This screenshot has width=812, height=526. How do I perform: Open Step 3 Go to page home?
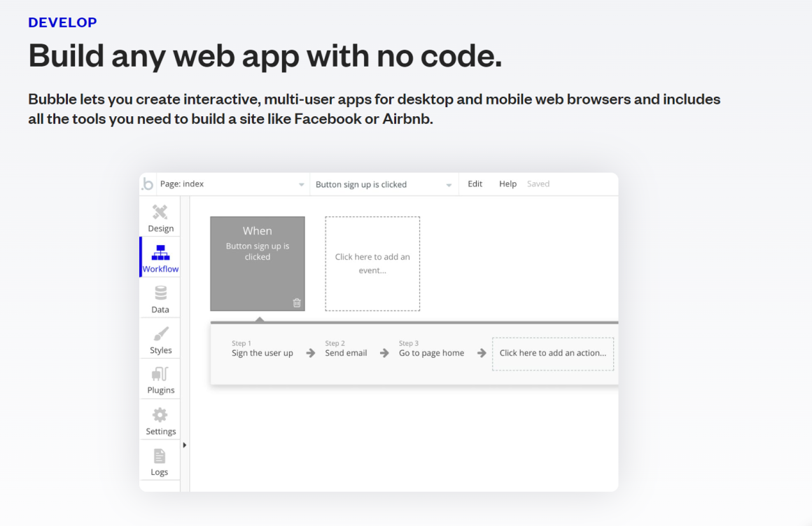click(x=431, y=349)
